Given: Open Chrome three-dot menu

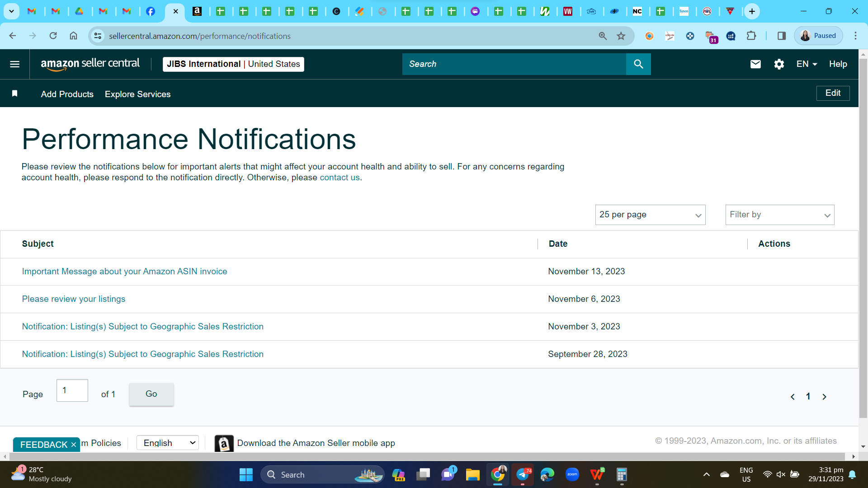Looking at the screenshot, I should (x=855, y=36).
